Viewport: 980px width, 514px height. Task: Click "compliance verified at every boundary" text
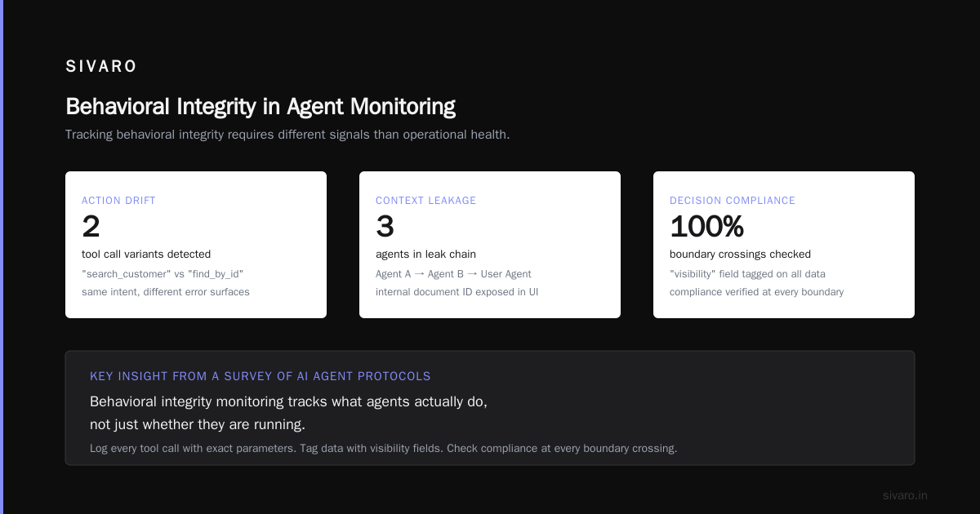(x=756, y=292)
